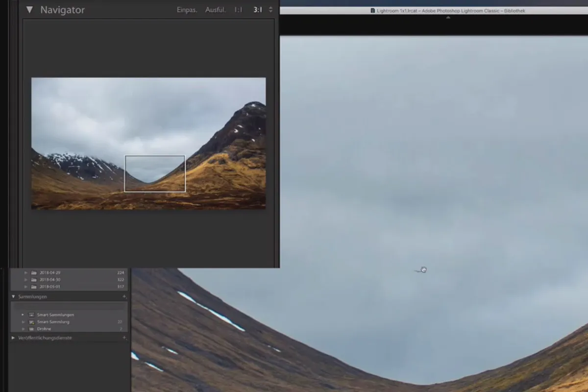Expand the Veröffentlichungsdienste panel

point(13,338)
